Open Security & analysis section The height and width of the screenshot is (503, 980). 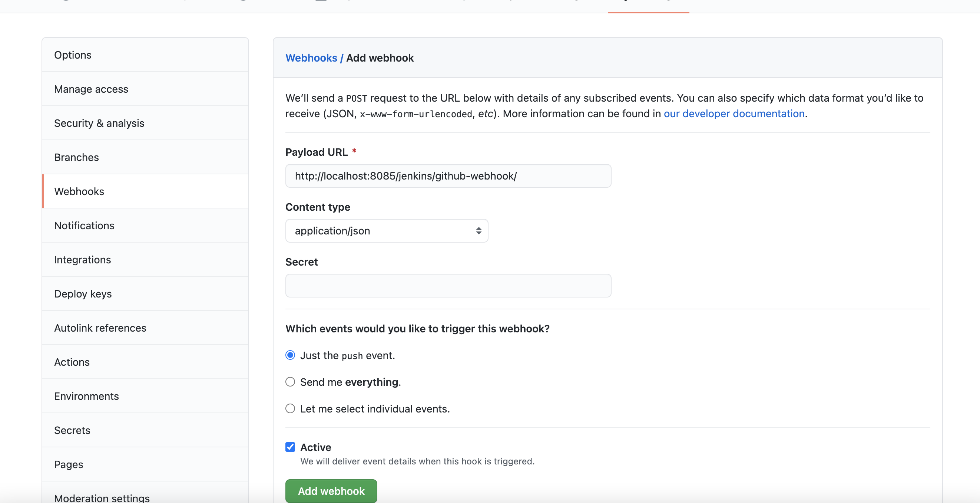pos(99,123)
